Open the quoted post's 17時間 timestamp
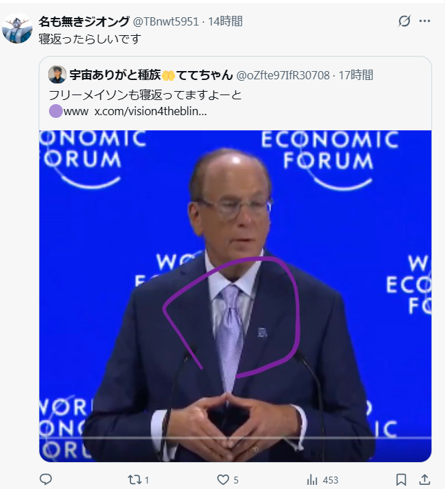The width and height of the screenshot is (448, 489). [356, 75]
